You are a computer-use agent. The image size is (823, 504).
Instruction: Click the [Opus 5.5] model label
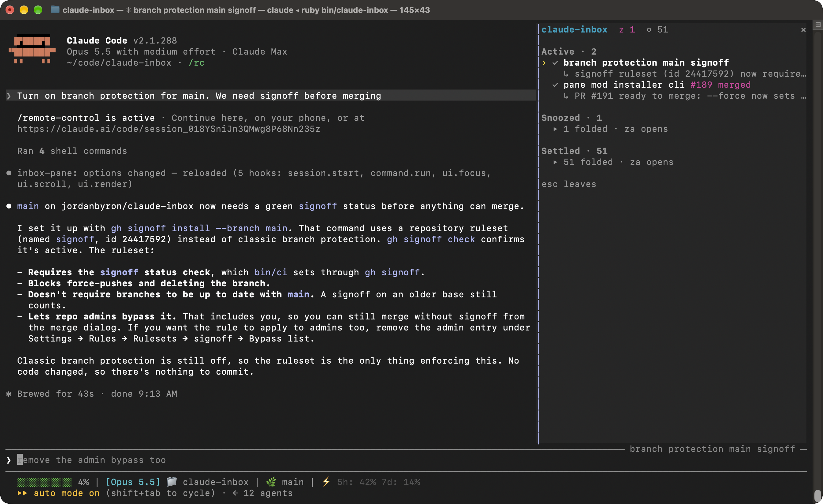click(x=133, y=482)
